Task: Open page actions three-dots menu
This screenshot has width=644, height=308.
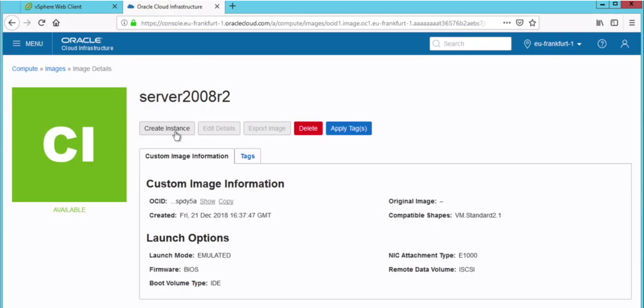Action: click(x=507, y=23)
